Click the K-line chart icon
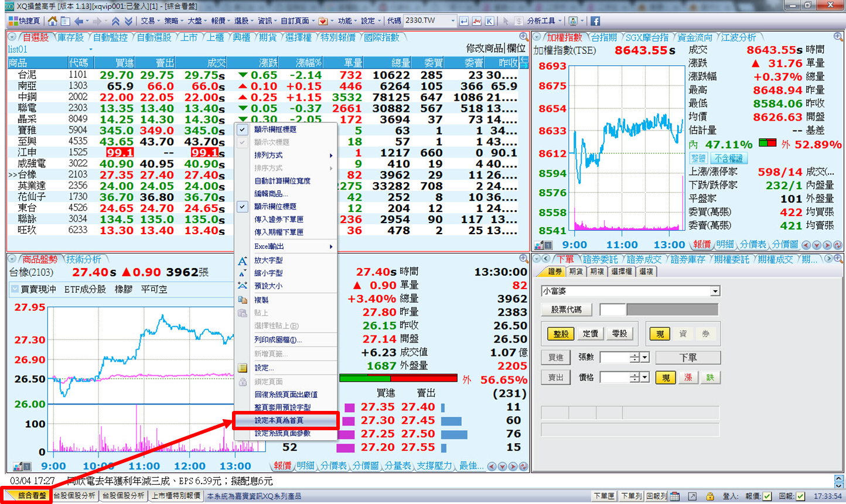Viewport: 846px width, 504px height. click(489, 21)
